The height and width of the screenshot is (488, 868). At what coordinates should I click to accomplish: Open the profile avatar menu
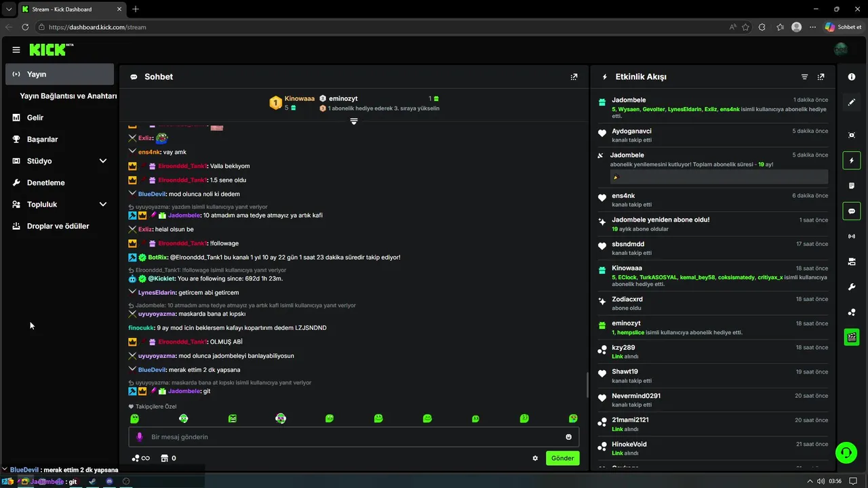click(x=841, y=49)
